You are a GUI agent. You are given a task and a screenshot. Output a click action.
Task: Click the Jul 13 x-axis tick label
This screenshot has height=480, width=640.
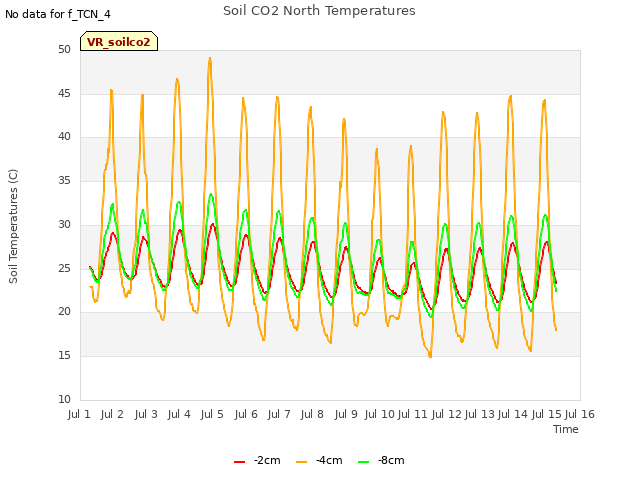pyautogui.click(x=480, y=414)
